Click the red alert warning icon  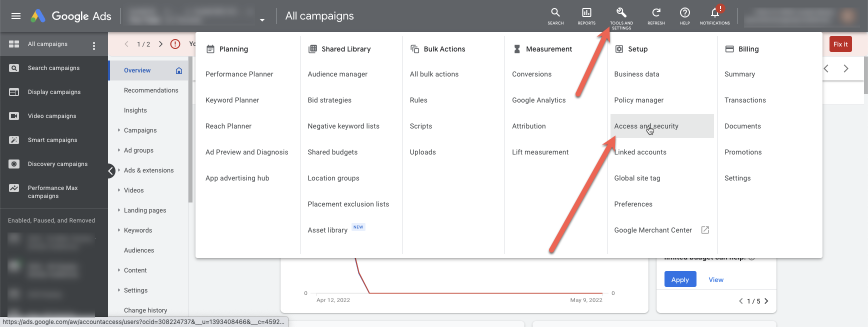click(175, 44)
